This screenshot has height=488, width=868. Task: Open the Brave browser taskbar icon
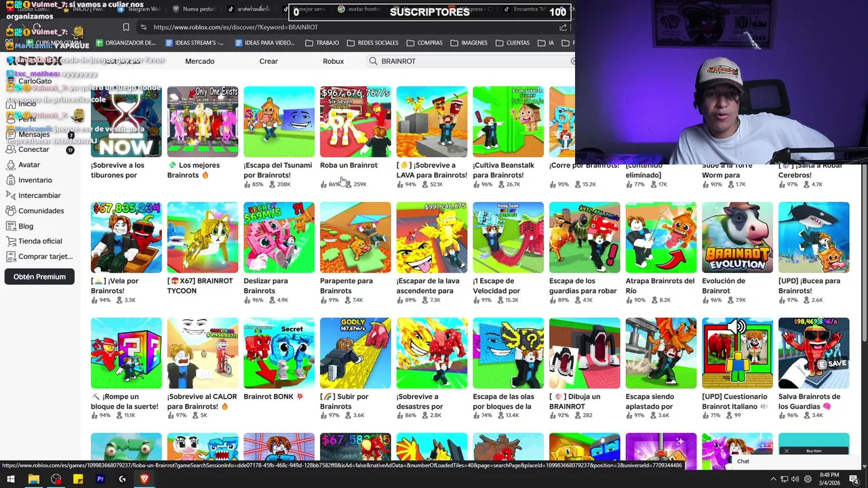(144, 479)
